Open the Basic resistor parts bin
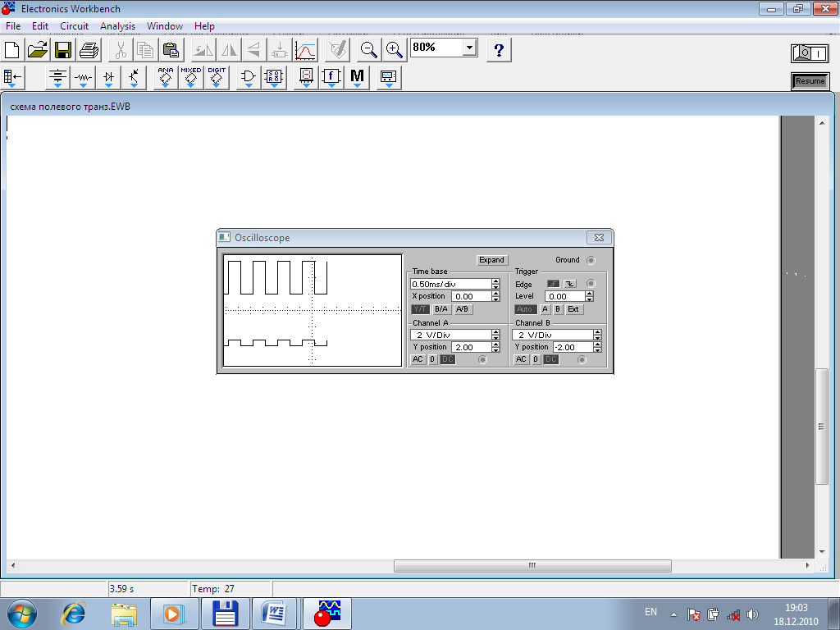This screenshot has width=840, height=630. [83, 78]
